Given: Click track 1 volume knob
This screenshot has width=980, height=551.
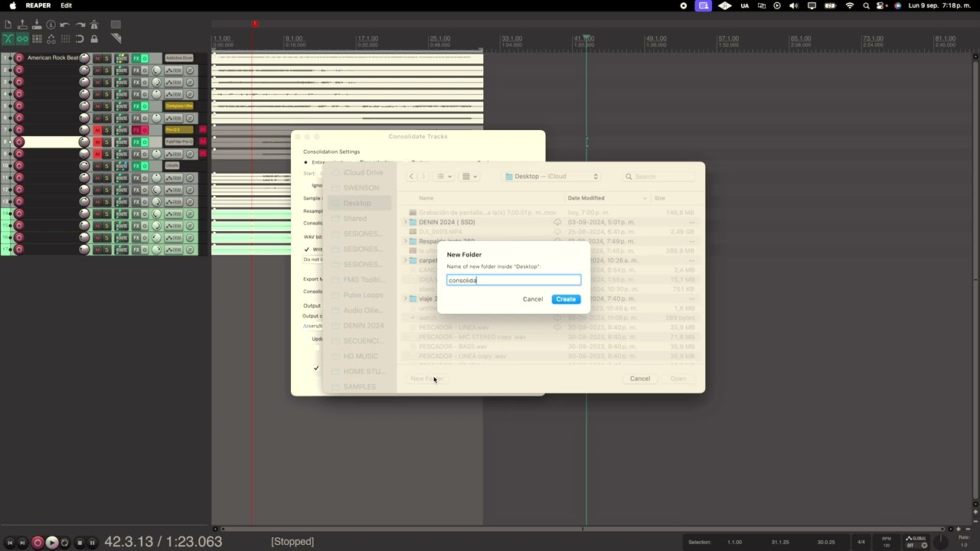Looking at the screenshot, I should click(84, 58).
